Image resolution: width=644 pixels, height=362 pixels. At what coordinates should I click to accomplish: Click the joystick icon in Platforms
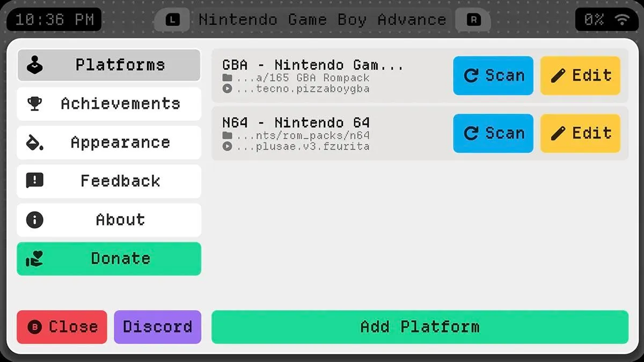pos(35,65)
